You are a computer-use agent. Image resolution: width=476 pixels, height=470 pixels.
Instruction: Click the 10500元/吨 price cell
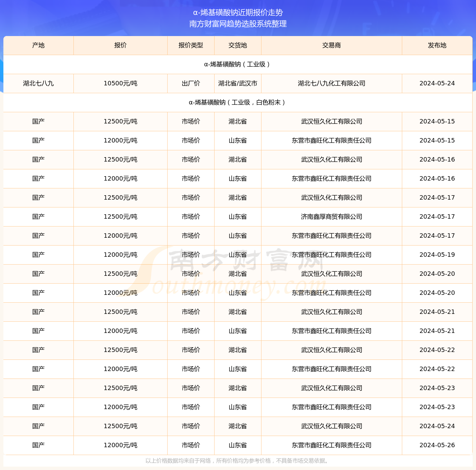120,83
